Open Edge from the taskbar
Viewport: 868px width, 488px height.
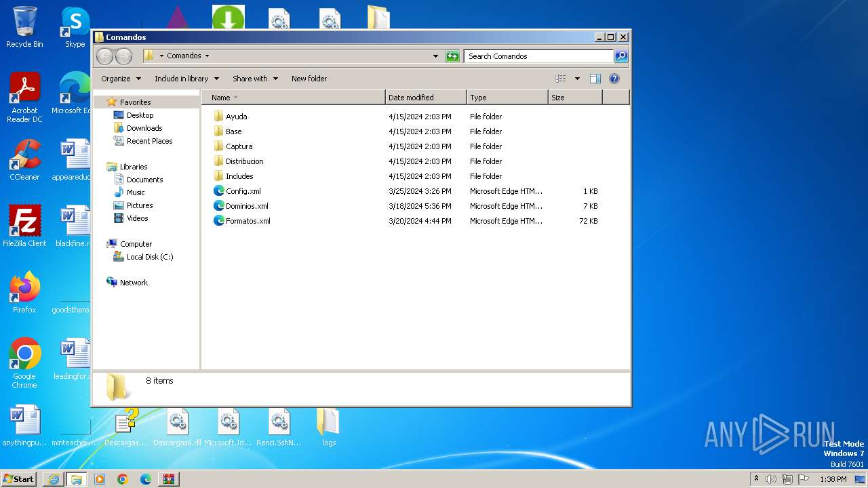pyautogui.click(x=146, y=479)
